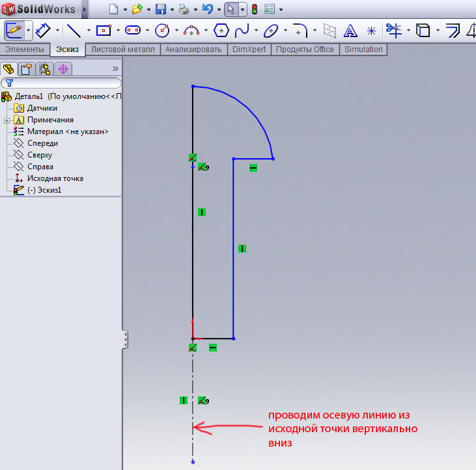Choose the Polygon sketch tool

coord(221,30)
